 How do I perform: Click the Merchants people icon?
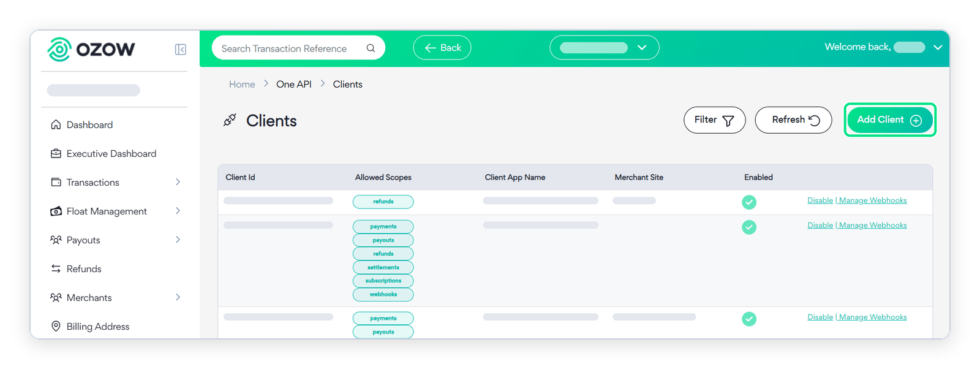coord(56,297)
